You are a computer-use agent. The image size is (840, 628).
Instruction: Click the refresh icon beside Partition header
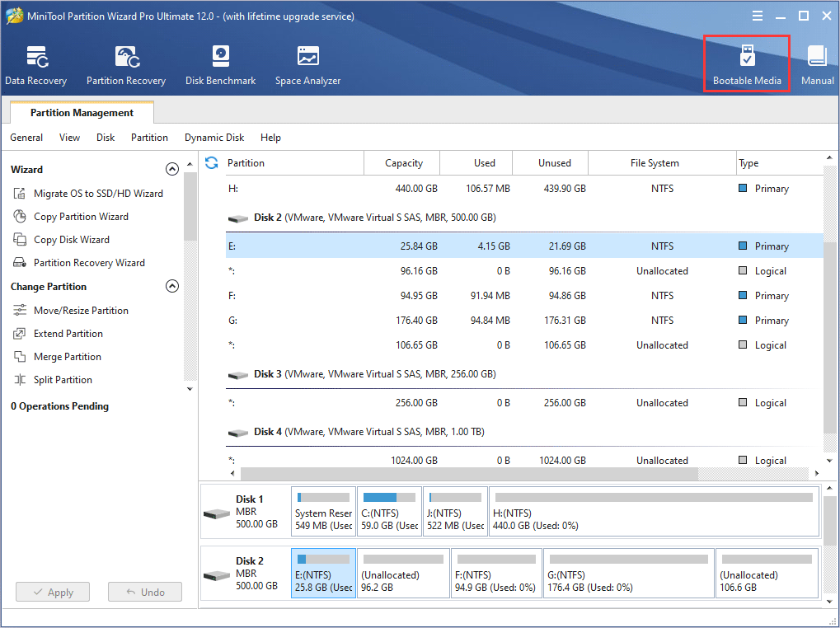click(212, 163)
